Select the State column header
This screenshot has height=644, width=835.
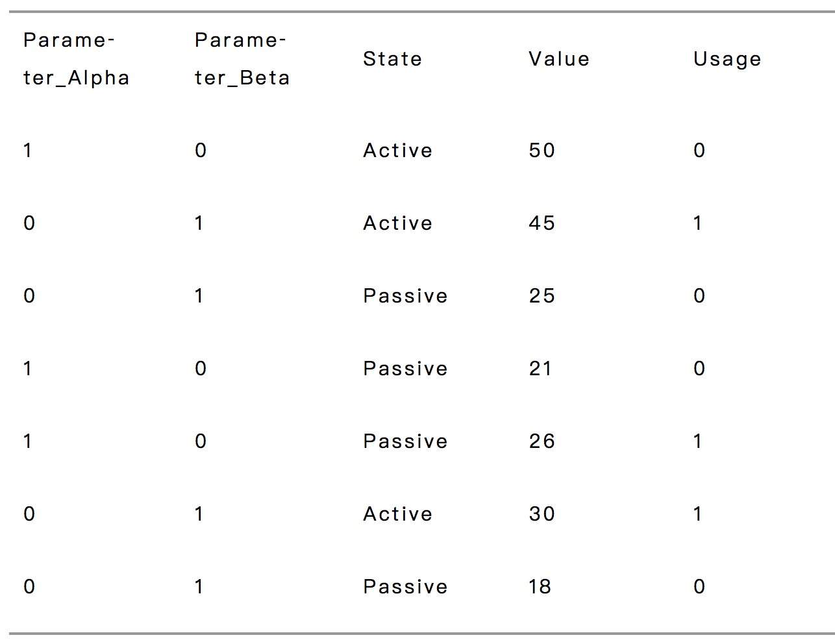point(392,59)
